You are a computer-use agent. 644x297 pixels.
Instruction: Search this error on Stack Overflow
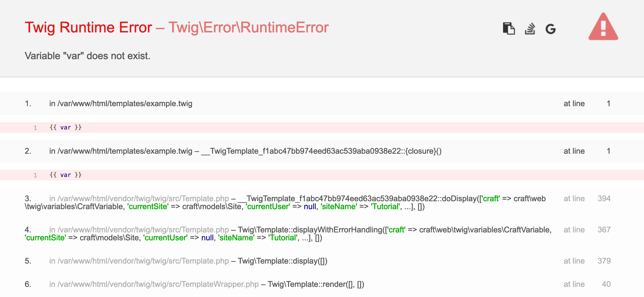tap(531, 29)
